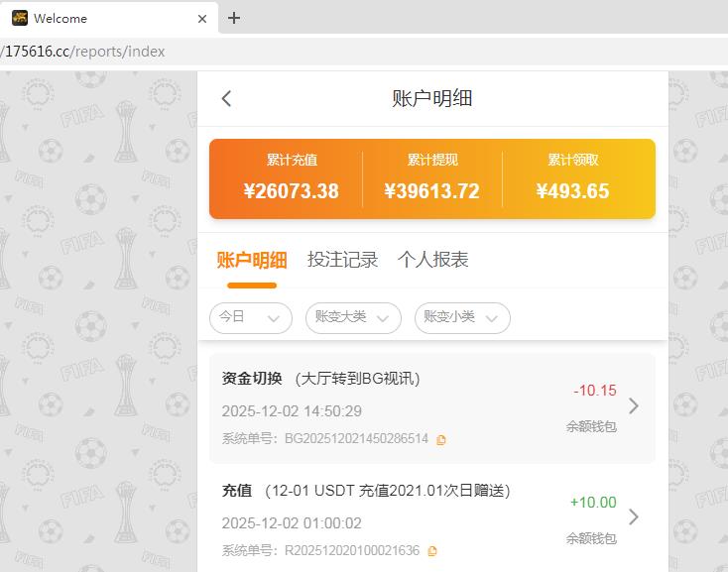Click 余额钱包 label under -10.15

pos(591,426)
